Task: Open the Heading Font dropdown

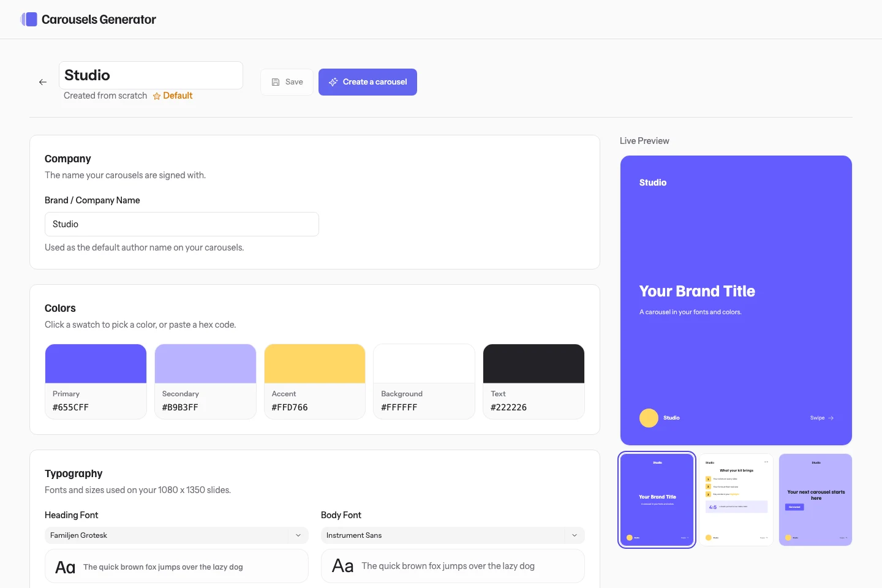Action: 176,535
